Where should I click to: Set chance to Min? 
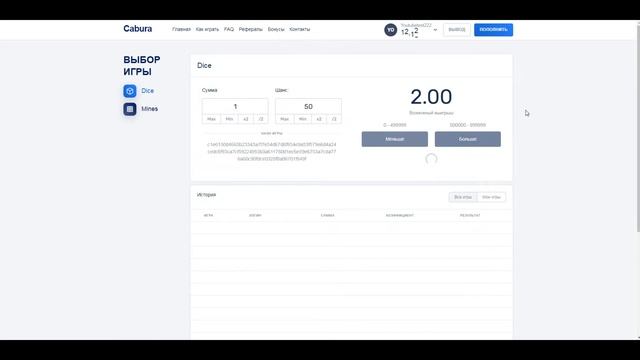[302, 119]
